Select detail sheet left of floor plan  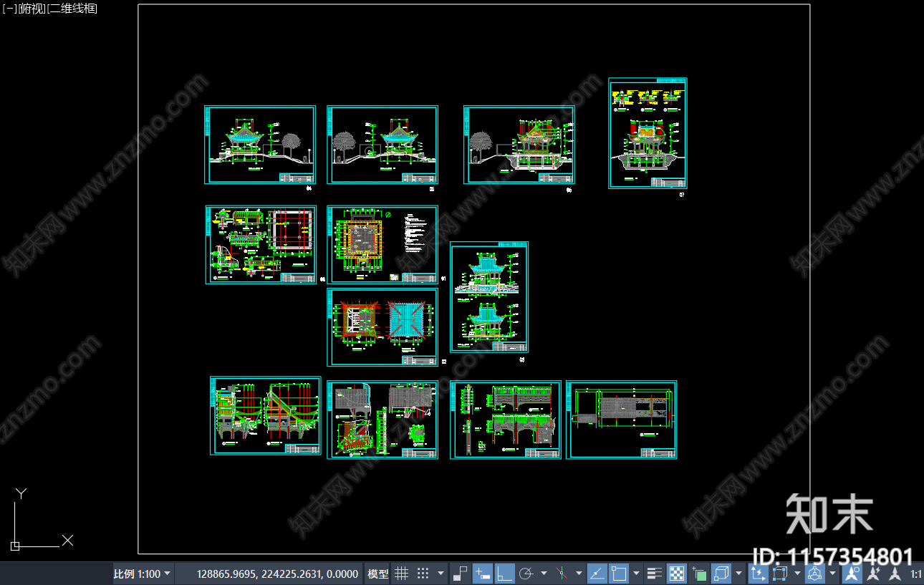[x=261, y=245]
